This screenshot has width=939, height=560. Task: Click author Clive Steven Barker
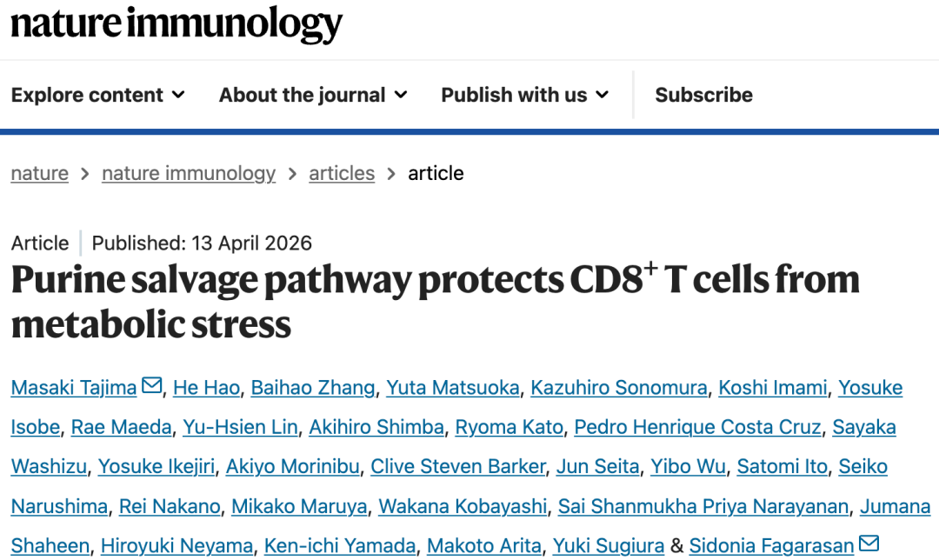click(458, 467)
